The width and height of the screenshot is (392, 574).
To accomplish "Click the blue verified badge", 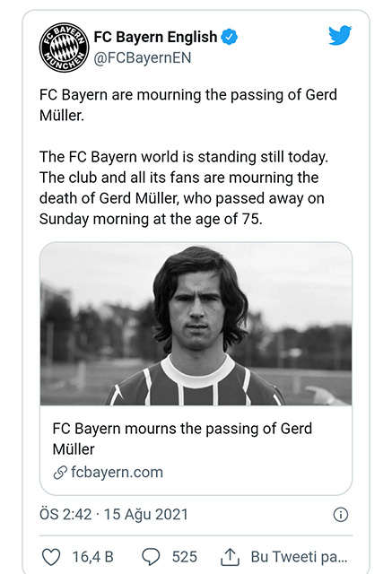I will [230, 37].
